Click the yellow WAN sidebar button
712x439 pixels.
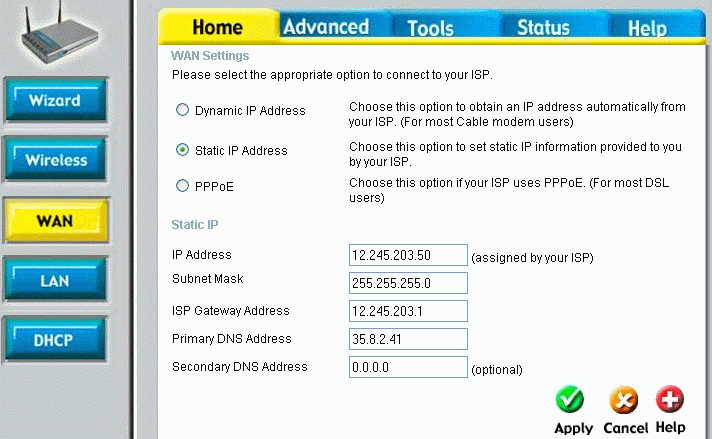coord(55,219)
